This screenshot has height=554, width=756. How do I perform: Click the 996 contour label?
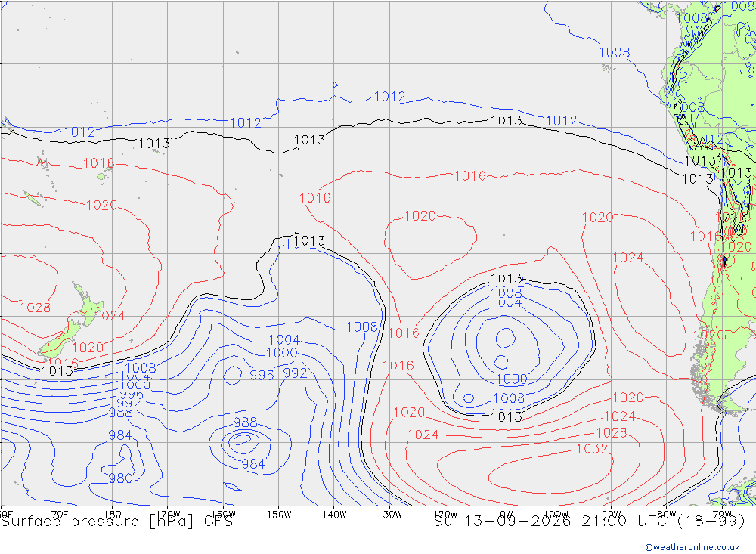click(262, 375)
